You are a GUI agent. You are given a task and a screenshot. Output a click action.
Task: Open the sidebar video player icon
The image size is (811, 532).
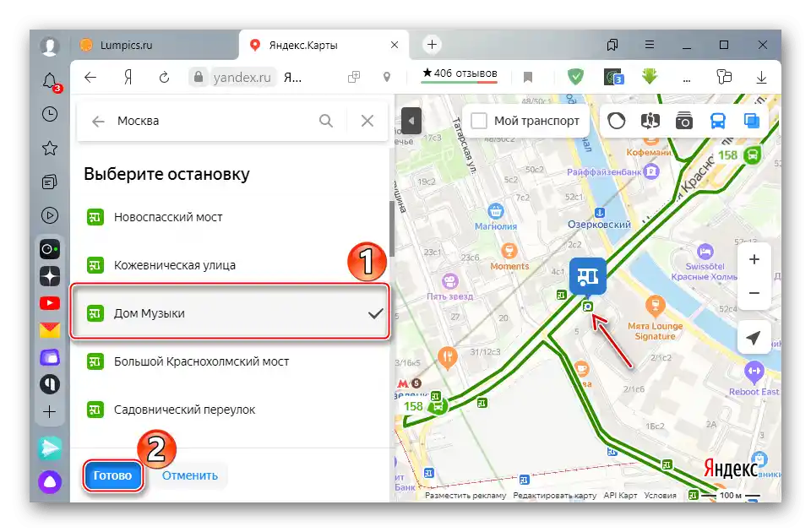click(x=50, y=215)
